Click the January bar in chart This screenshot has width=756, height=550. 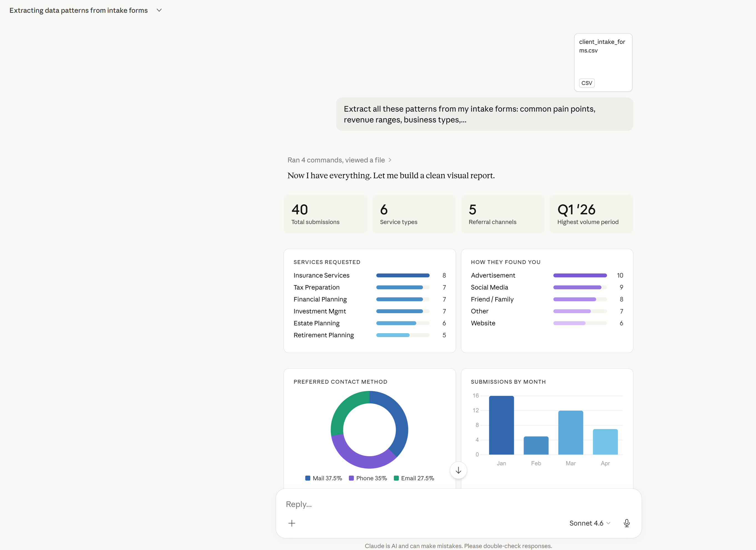tap(501, 425)
